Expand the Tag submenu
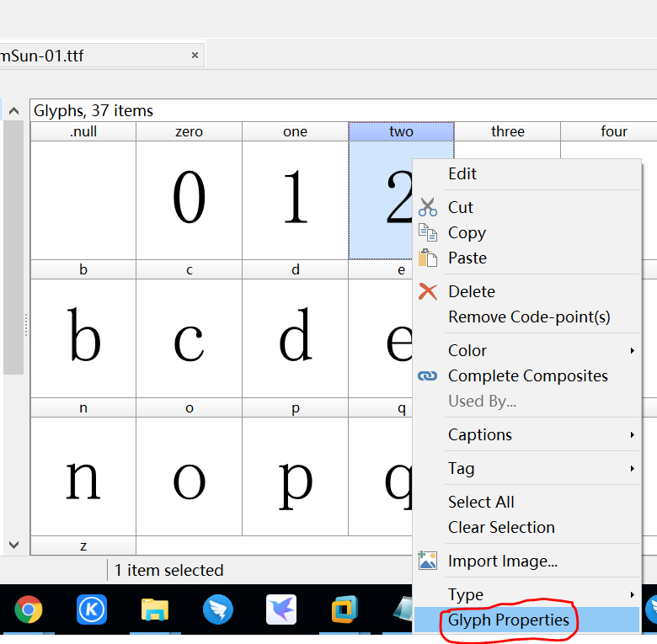Image resolution: width=657 pixels, height=644 pixels. tap(527, 468)
